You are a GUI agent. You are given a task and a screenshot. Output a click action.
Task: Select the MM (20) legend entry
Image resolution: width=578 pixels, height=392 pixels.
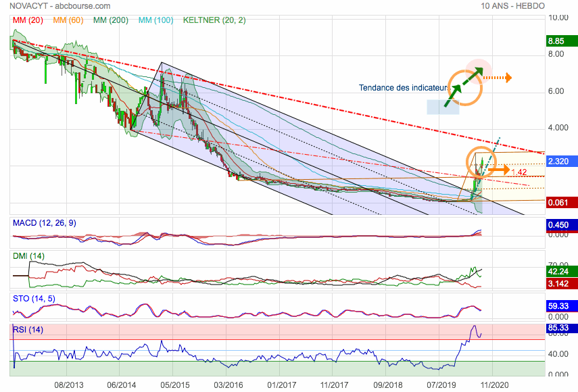click(28, 20)
